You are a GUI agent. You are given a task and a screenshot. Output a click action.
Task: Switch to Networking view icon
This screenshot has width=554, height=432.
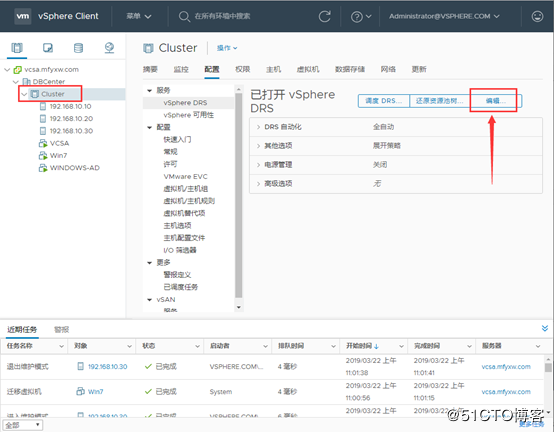(109, 48)
